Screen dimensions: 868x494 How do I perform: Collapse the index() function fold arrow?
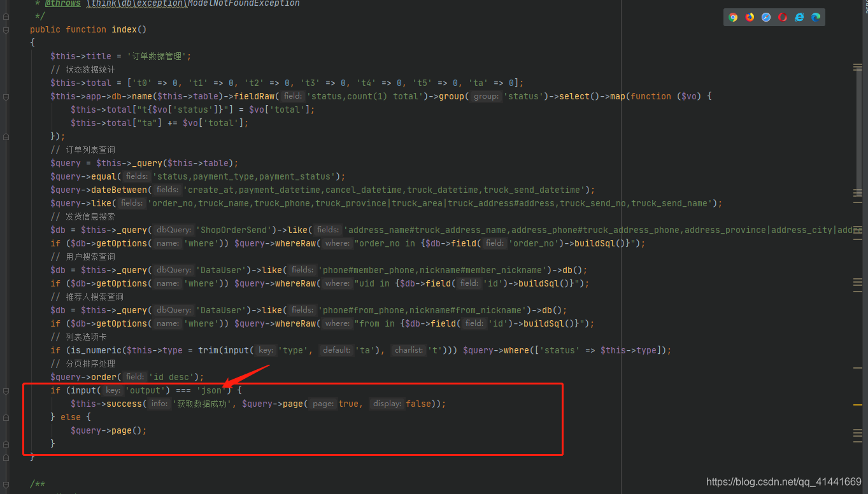(6, 29)
